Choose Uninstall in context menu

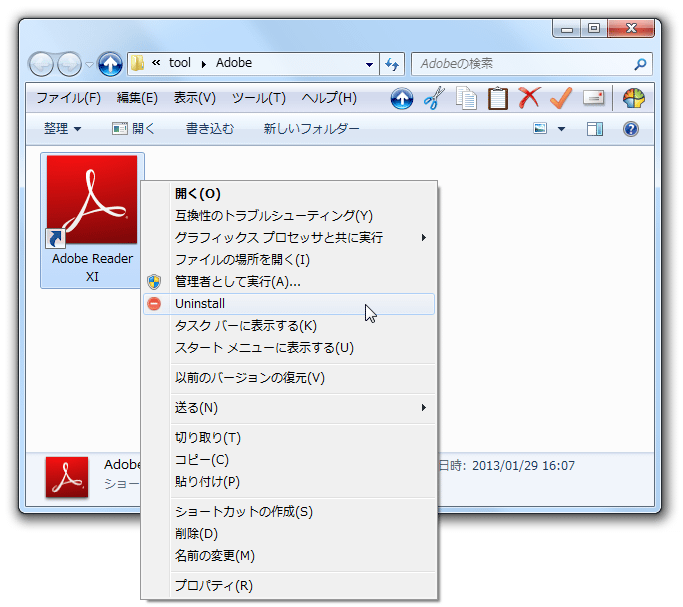click(289, 304)
